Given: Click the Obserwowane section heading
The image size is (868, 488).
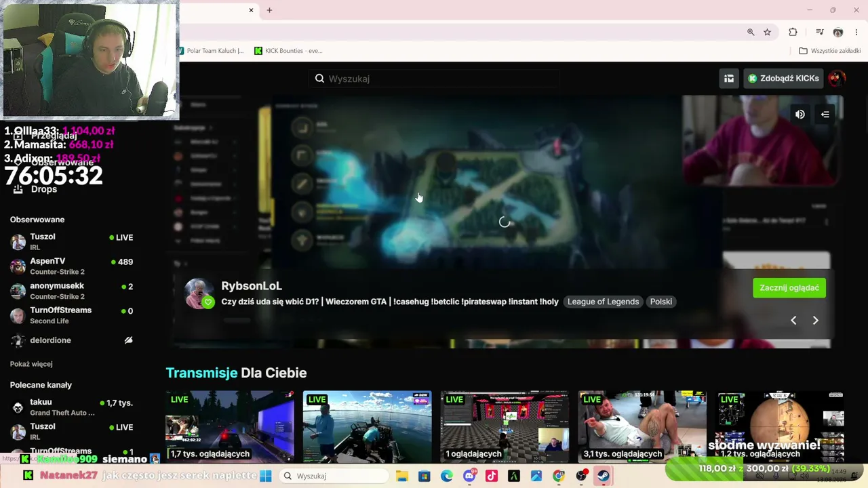Looking at the screenshot, I should pyautogui.click(x=37, y=220).
